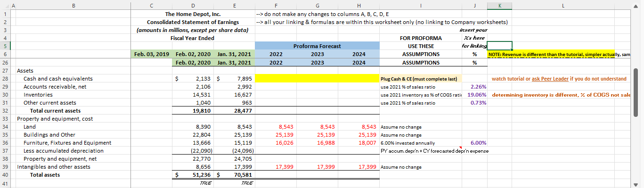This screenshot has width=644, height=188.
Task: Click the 'FOR PROFORMA' cell
Action: tap(421, 38)
